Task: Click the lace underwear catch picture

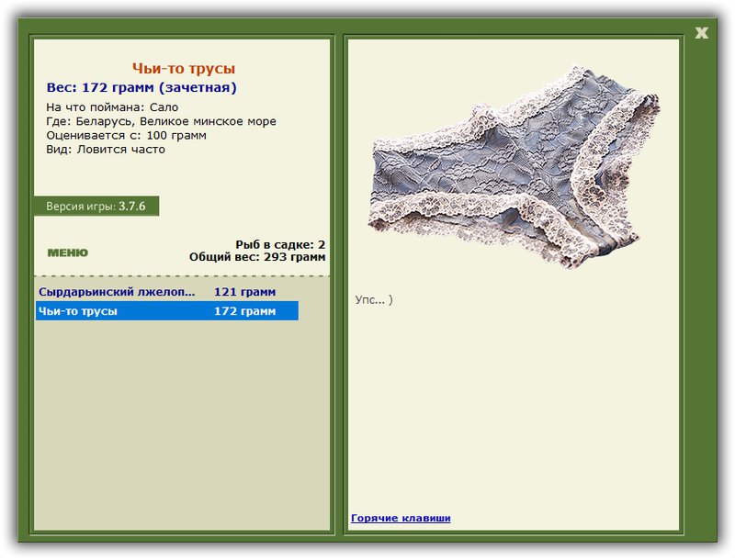Action: click(x=514, y=166)
